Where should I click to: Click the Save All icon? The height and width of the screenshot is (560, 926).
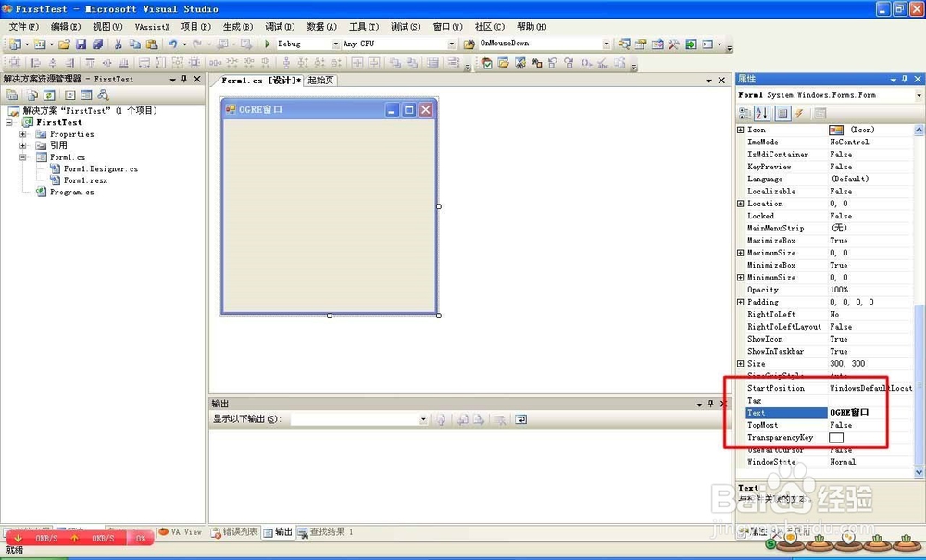(x=97, y=44)
